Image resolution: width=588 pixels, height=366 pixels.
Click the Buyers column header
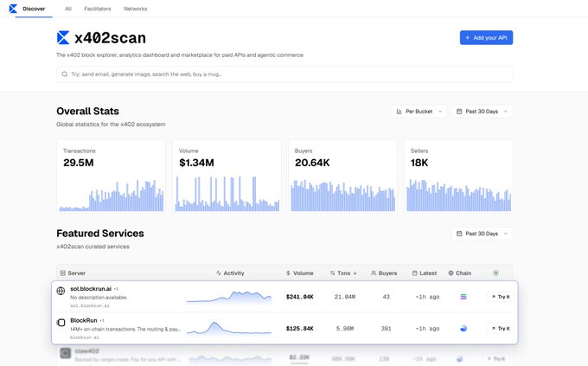pyautogui.click(x=384, y=273)
